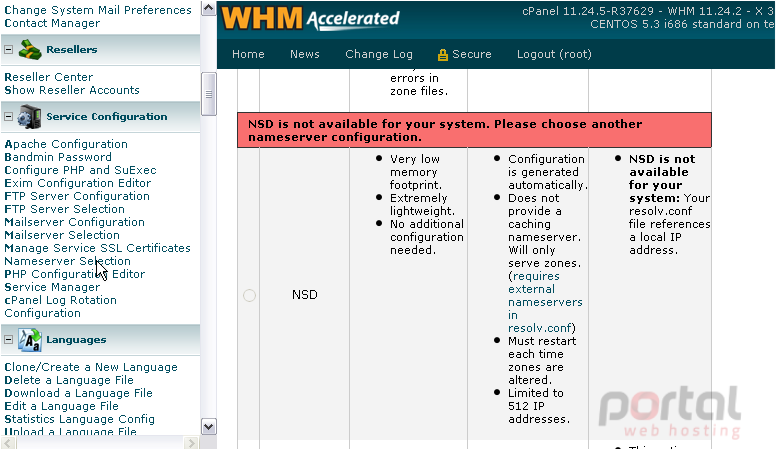Go to Home in the top navigation
This screenshot has height=450, width=776.
[248, 54]
